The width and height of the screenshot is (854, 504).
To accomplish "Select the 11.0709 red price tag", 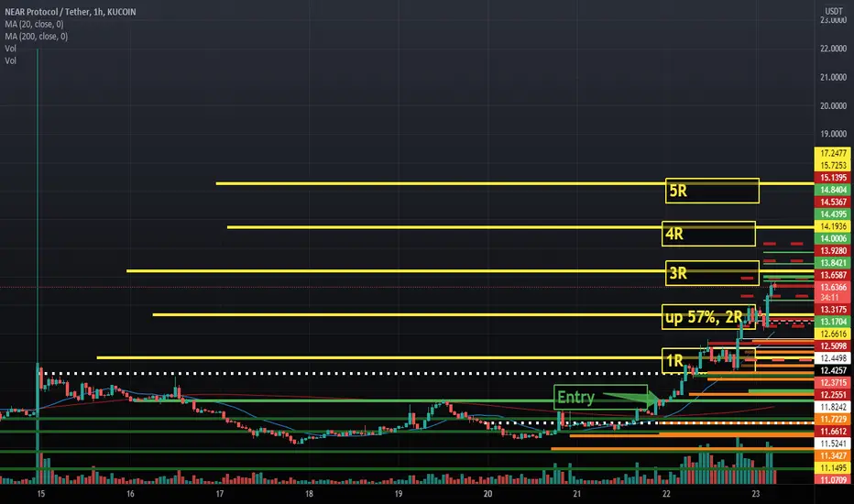I will pyautogui.click(x=833, y=480).
